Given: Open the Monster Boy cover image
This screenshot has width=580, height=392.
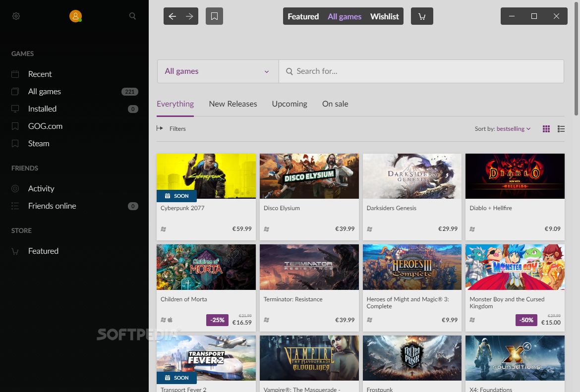Looking at the screenshot, I should (x=515, y=267).
